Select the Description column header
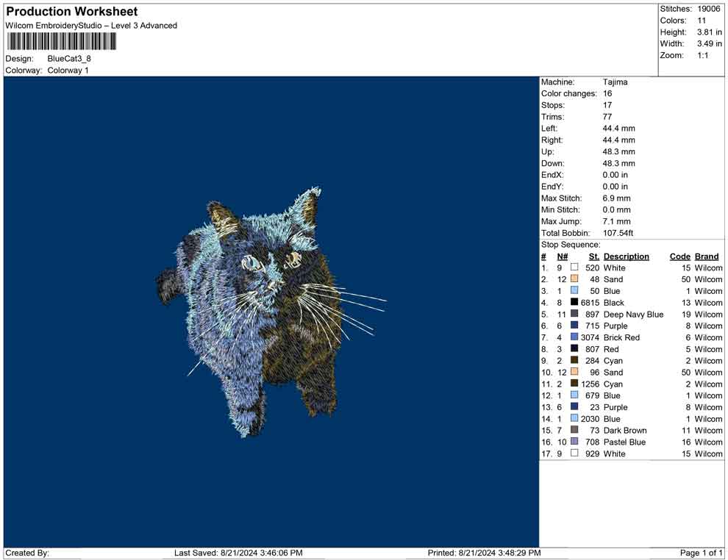This screenshot has width=728, height=560. pyautogui.click(x=626, y=256)
